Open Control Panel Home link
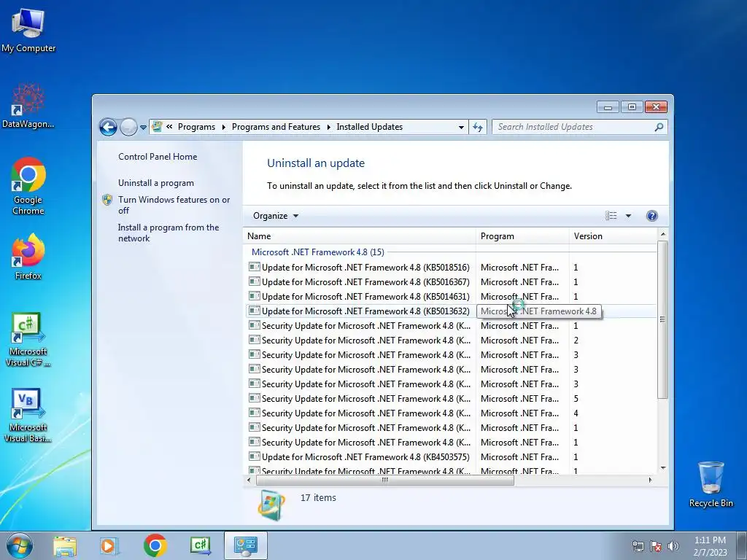This screenshot has height=560, width=747. point(158,157)
